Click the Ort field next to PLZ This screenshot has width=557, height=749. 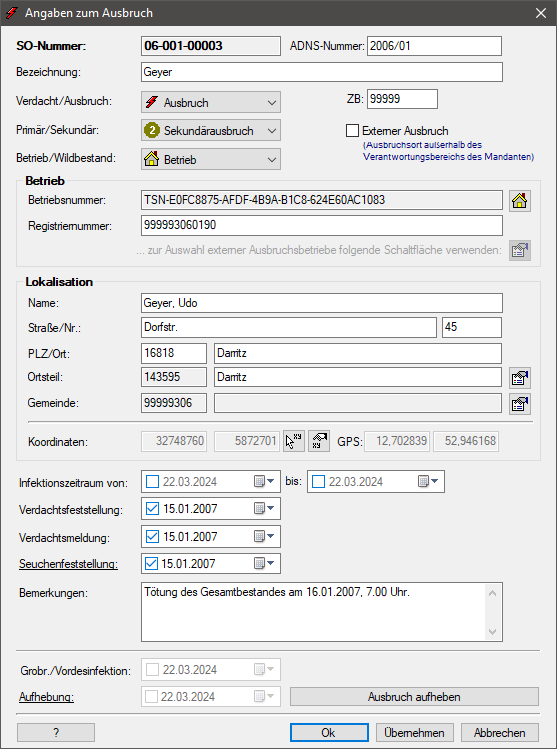358,353
